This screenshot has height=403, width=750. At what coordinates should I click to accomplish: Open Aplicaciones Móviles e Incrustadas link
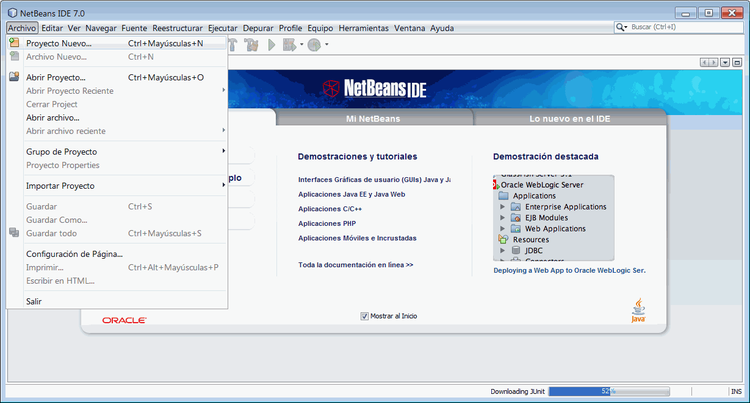[x=357, y=238]
